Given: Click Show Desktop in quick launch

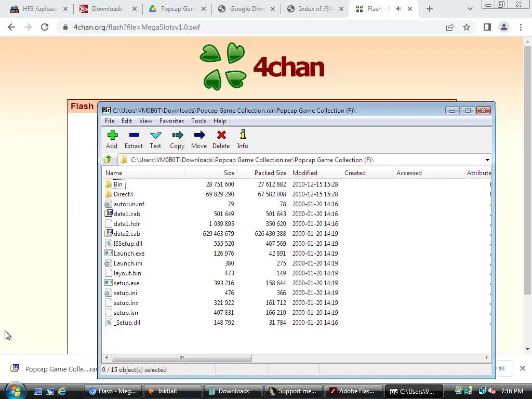Looking at the screenshot, I should (37, 391).
